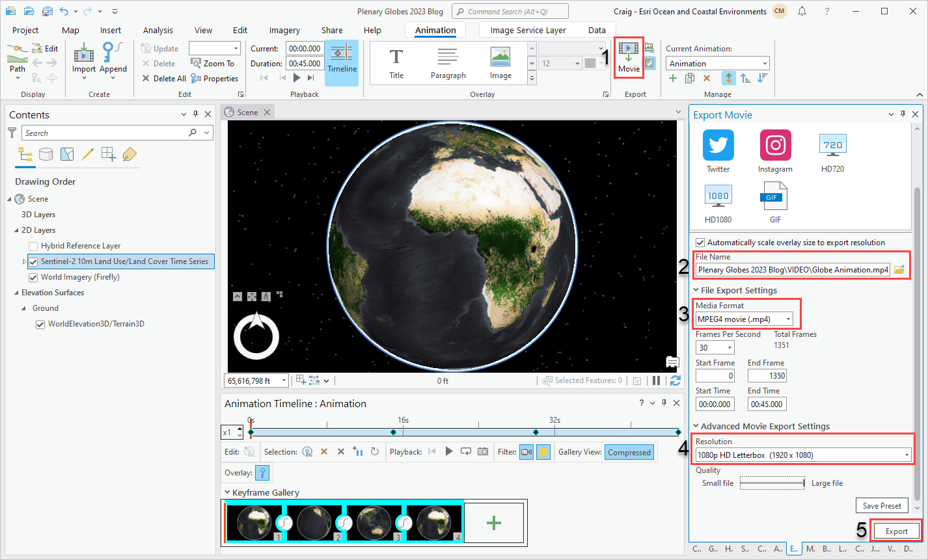Click the Zoom To keyframe icon
Image resolution: width=928 pixels, height=560 pixels.
[197, 63]
